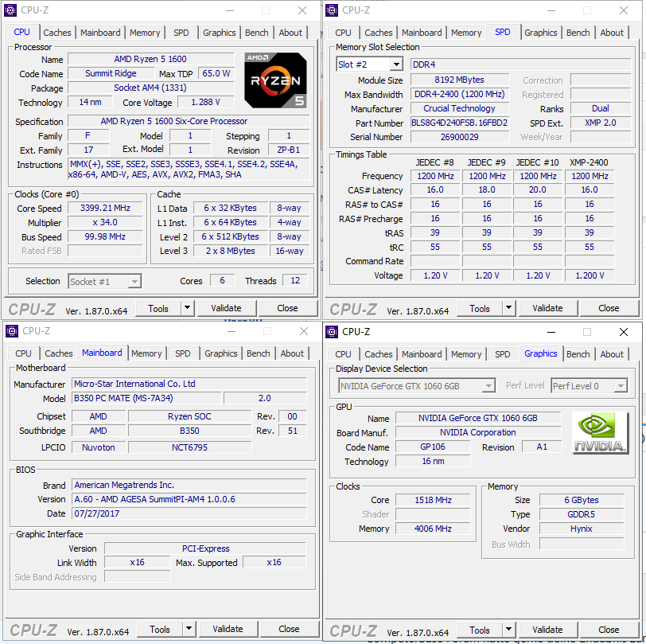Click the GPU core clock 1518 MHz value
Viewport: 646px width, 644px height.
tap(433, 500)
